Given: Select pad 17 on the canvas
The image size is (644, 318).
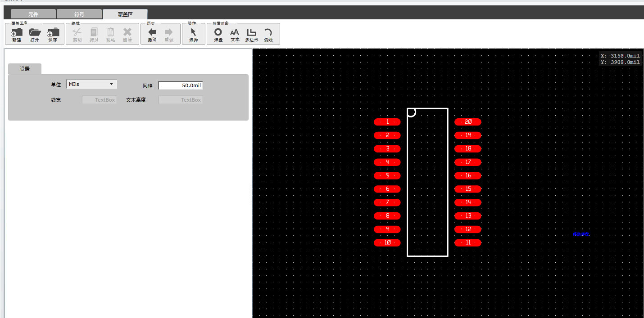Looking at the screenshot, I should (x=468, y=162).
